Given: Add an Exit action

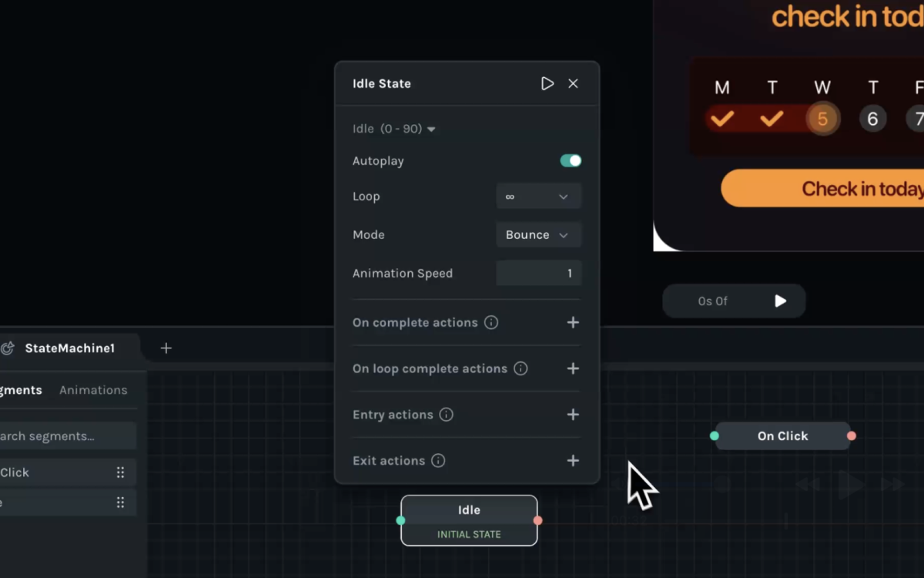Looking at the screenshot, I should pyautogui.click(x=573, y=461).
